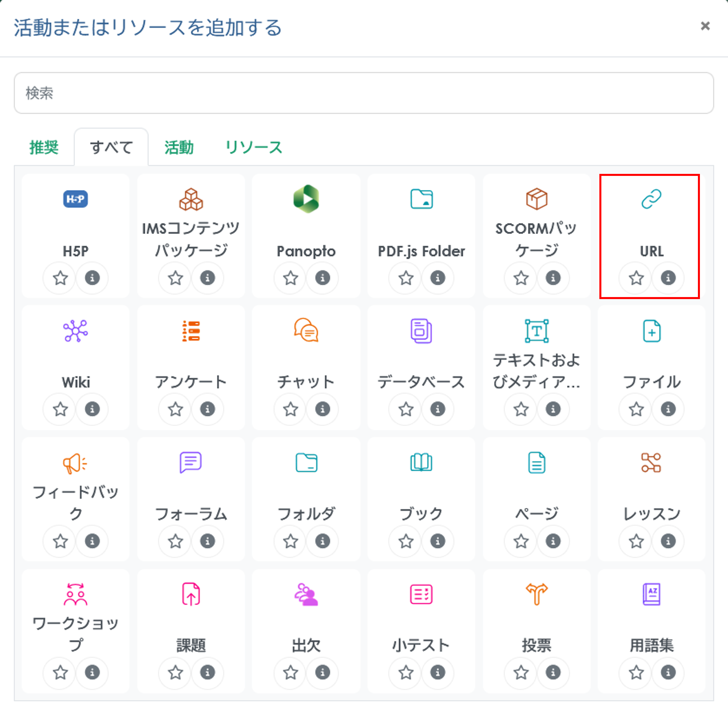This screenshot has width=728, height=709.
Task: Show info for PDF.js Folder
Action: coord(437,278)
